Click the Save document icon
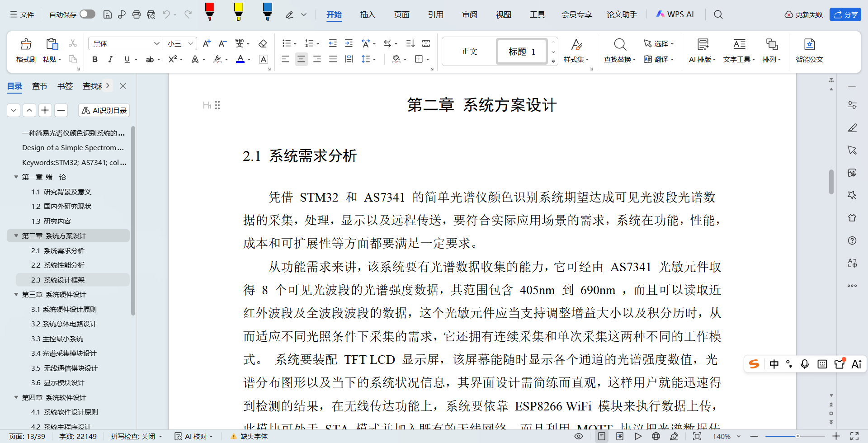Viewport: 868px width, 443px height. 107,14
